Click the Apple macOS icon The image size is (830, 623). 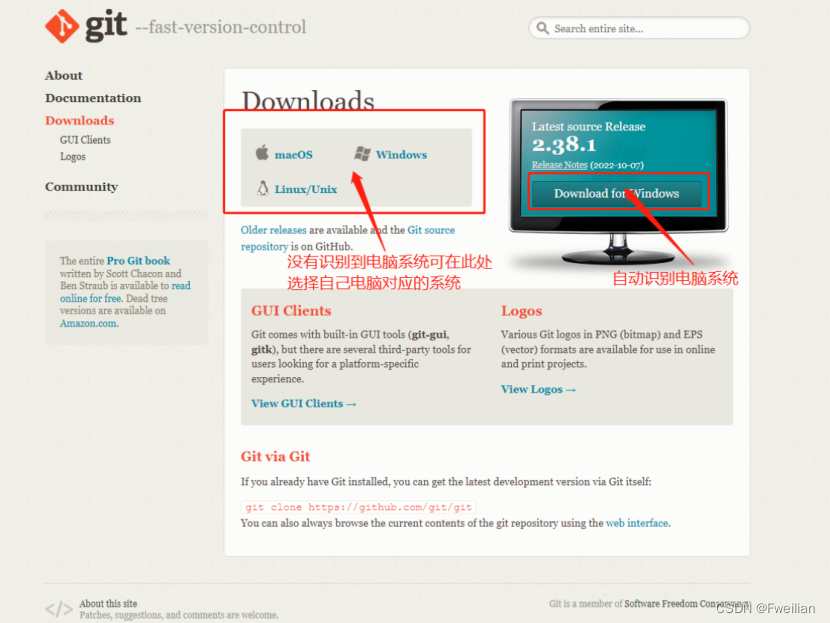(262, 152)
